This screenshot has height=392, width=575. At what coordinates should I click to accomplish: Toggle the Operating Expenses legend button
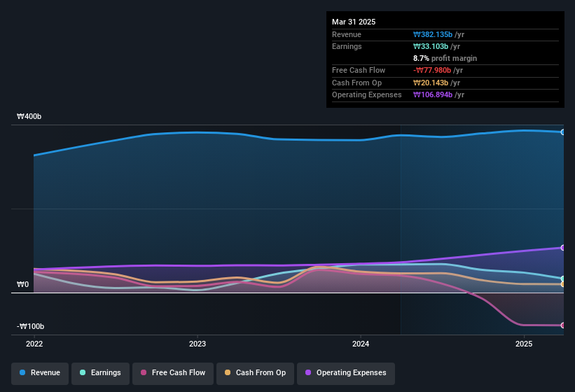pyautogui.click(x=346, y=373)
